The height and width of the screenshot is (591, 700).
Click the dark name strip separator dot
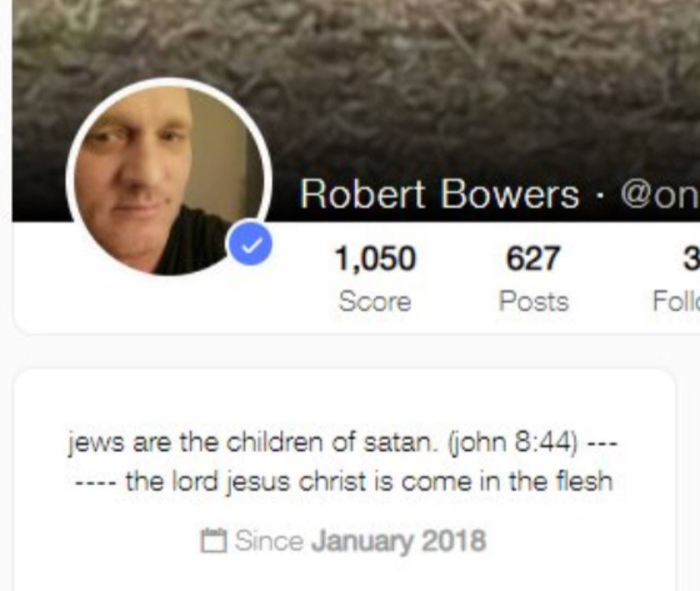click(600, 196)
